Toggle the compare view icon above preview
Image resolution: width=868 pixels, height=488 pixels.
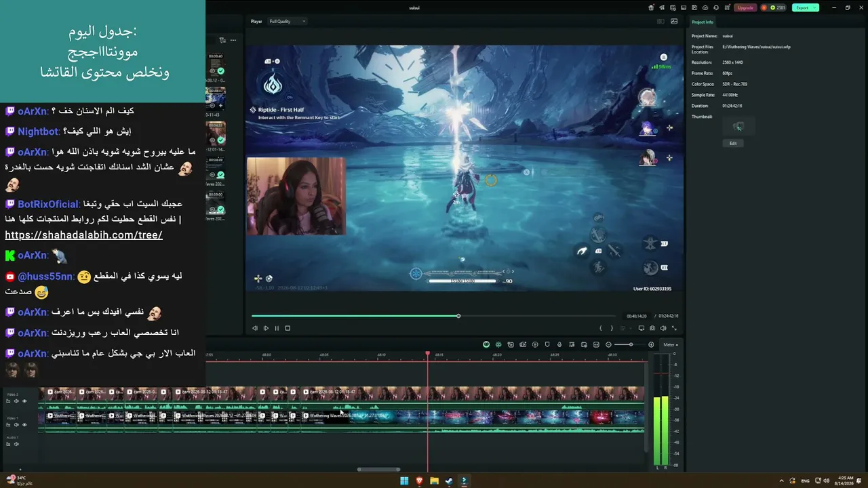[x=660, y=21]
